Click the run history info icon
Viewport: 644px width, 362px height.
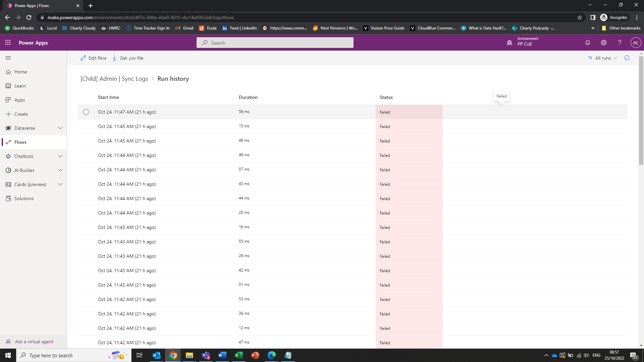tap(627, 58)
